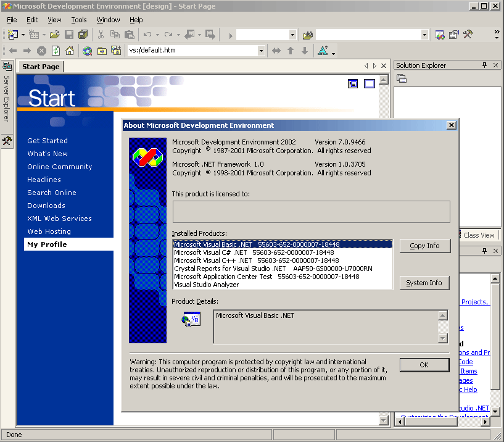Viewport: 504px width, 442px height.
Task: Pin the Solution Explorer auto-hide pushpin
Action: pyautogui.click(x=484, y=65)
